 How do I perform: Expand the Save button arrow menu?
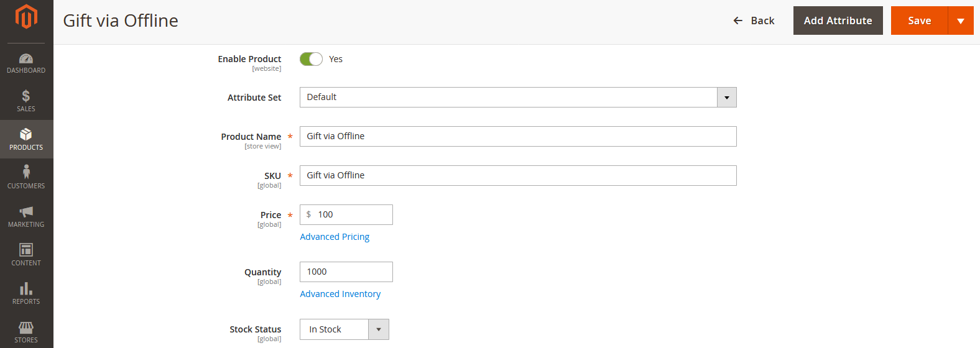pos(961,21)
